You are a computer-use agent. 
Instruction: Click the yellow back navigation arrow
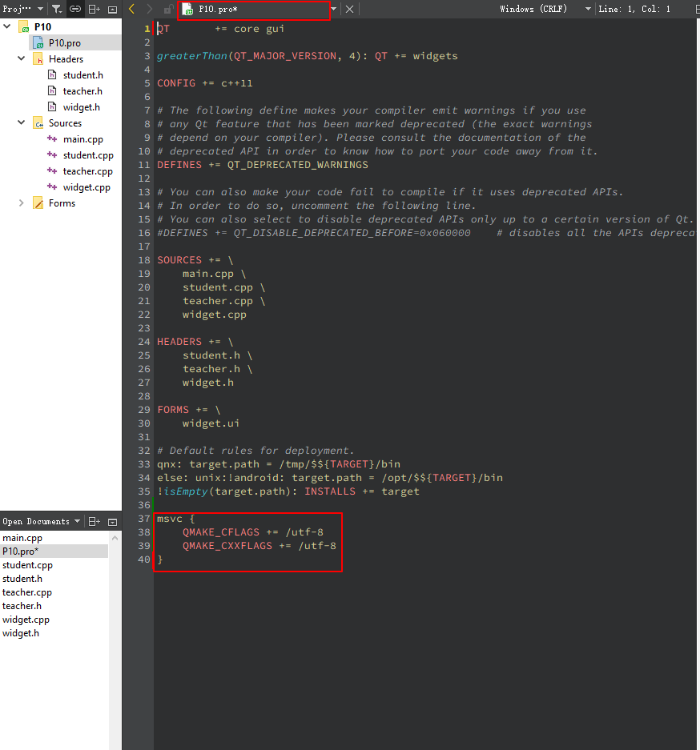(131, 9)
